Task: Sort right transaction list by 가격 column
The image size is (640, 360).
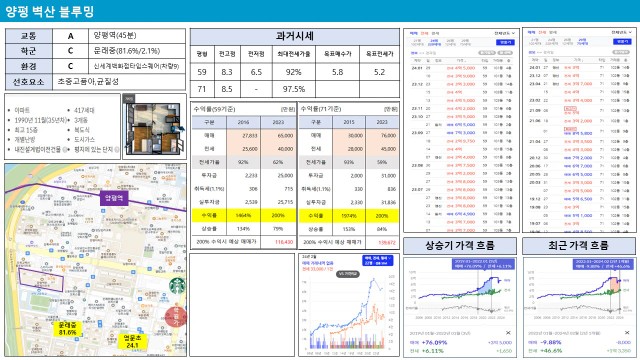Action: point(578,60)
